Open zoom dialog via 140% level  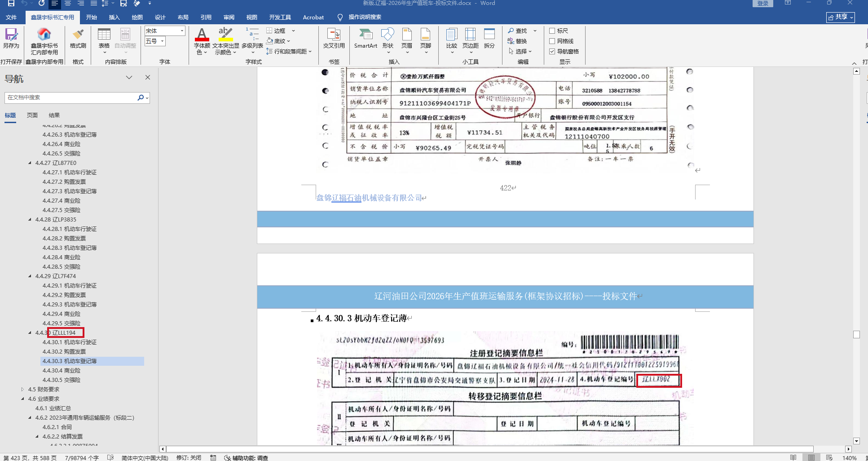850,458
